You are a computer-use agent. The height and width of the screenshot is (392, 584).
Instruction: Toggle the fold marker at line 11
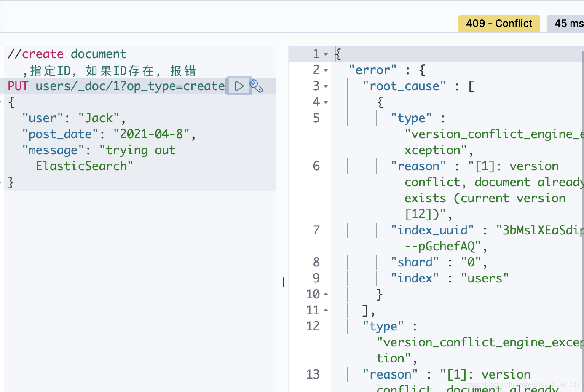pos(326,310)
